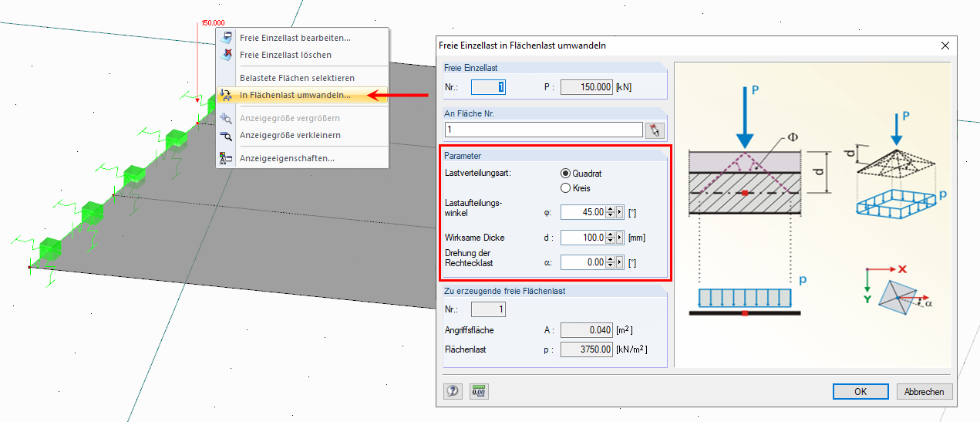The image size is (980, 422).
Task: Click the 'Zu erzeugende freie Flächenlast' header
Action: click(x=504, y=291)
